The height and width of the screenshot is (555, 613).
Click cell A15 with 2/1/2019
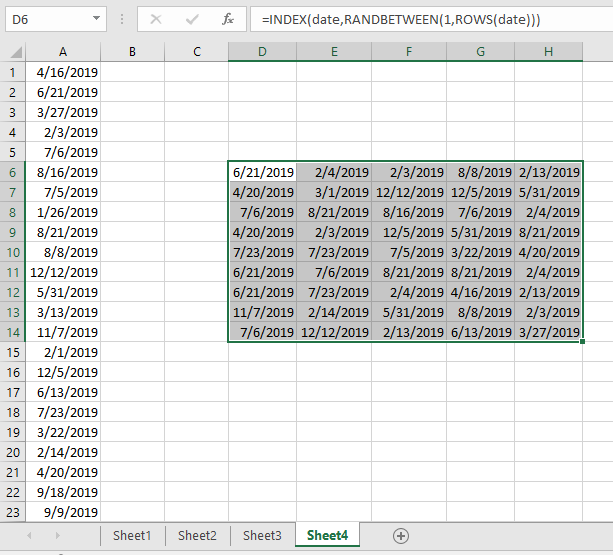pyautogui.click(x=63, y=352)
